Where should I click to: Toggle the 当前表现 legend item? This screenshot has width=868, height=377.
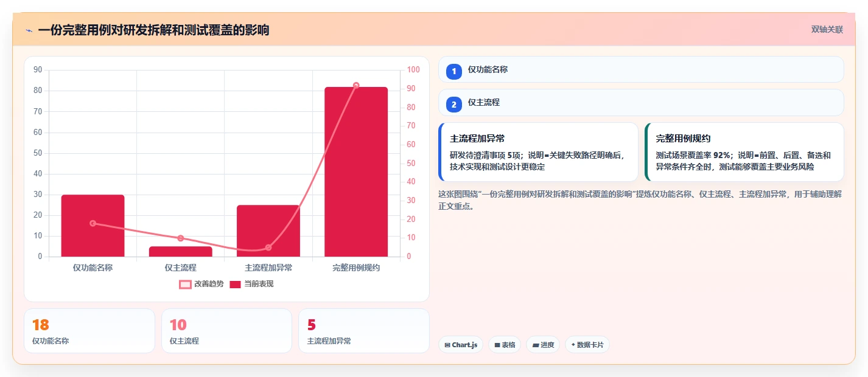coord(251,284)
